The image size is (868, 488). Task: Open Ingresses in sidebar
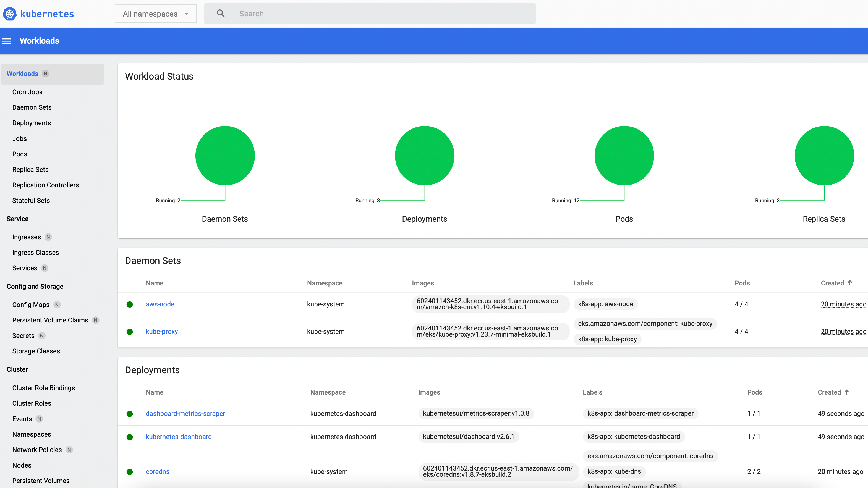coord(26,237)
